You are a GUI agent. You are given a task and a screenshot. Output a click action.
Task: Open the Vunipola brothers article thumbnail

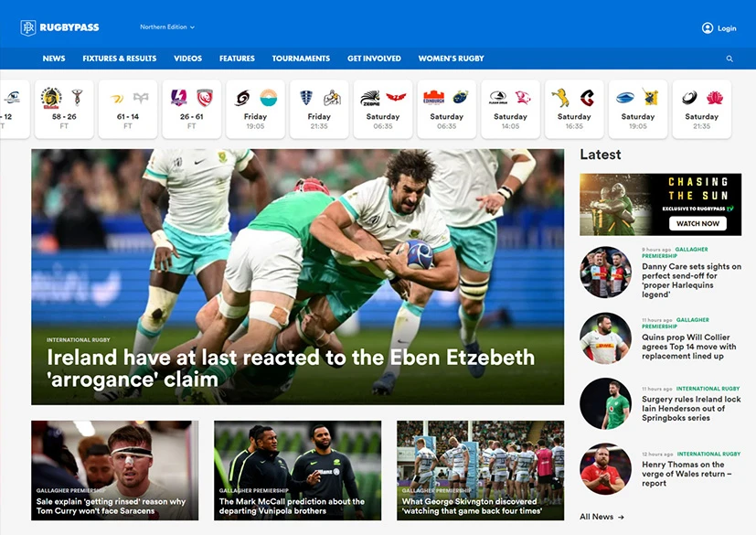[297, 470]
